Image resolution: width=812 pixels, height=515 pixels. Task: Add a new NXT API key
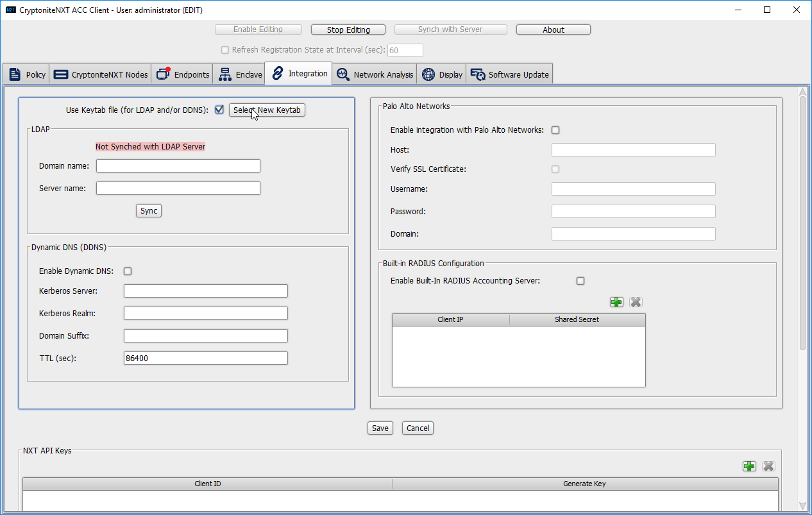749,466
